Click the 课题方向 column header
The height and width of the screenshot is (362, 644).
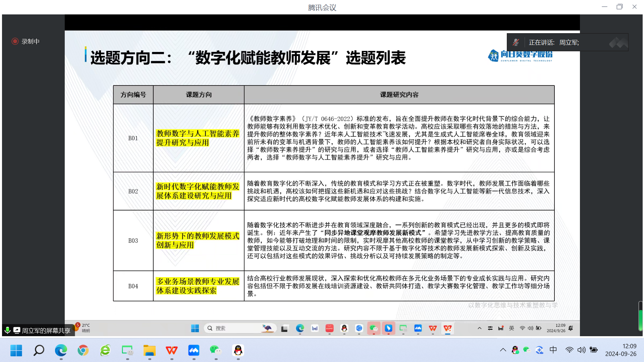tap(199, 95)
